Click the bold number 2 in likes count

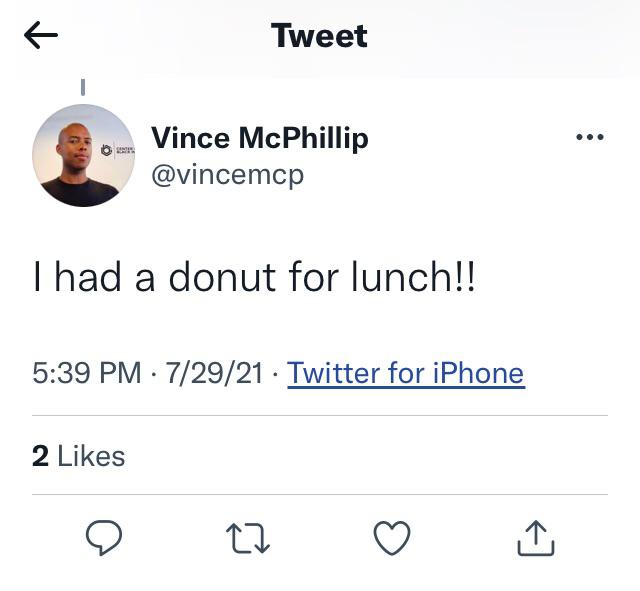point(40,457)
